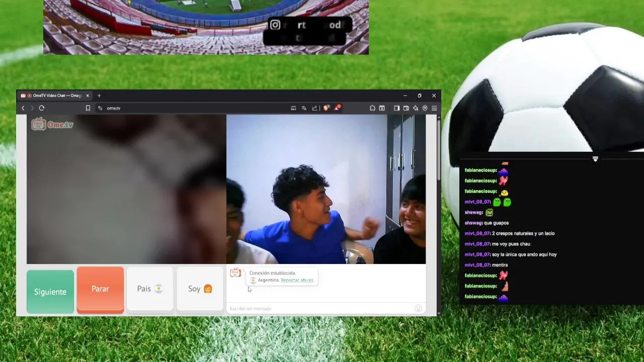
Task: Open Brave Wallet icon
Action: point(406,108)
